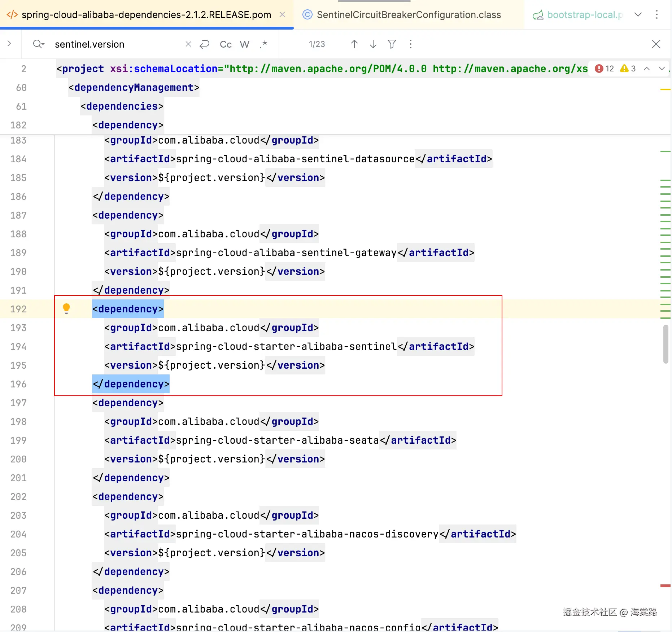The height and width of the screenshot is (632, 672).
Task: Clear the search text
Action: coord(188,44)
